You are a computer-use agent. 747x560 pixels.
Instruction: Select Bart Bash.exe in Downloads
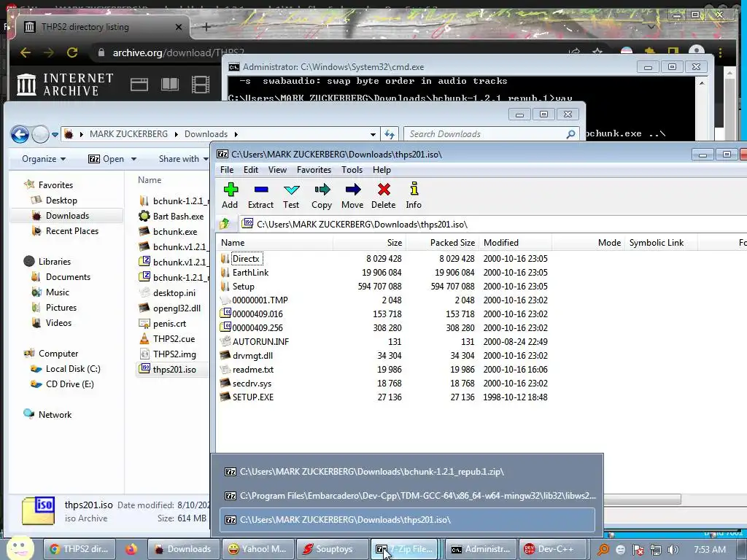click(178, 216)
